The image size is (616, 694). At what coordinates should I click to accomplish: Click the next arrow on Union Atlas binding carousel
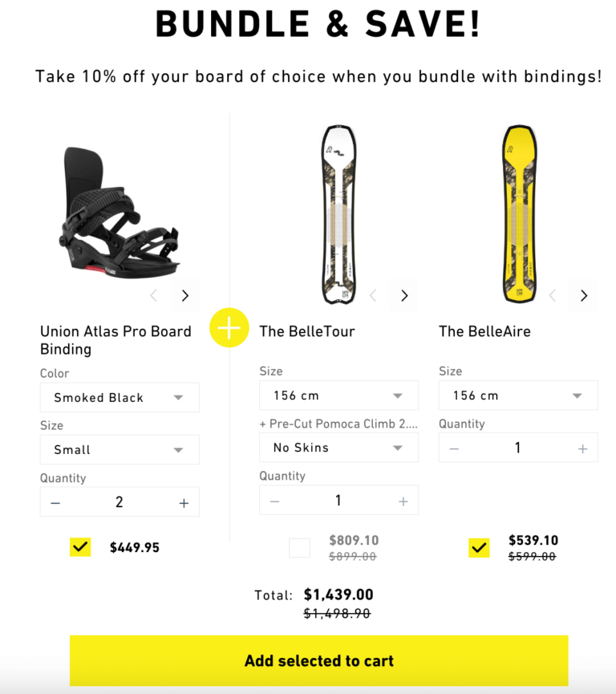(x=184, y=295)
